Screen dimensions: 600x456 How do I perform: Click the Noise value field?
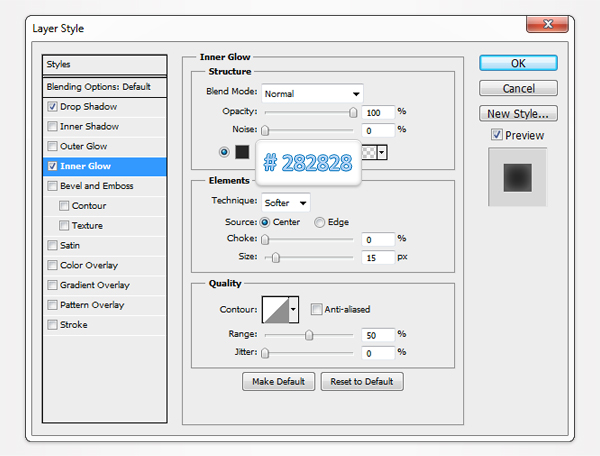(378, 130)
